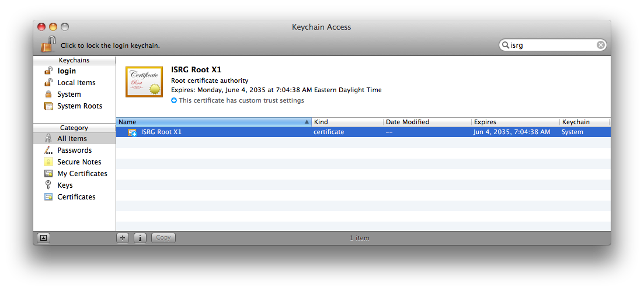Screen dimensions: 644x291
Task: Open the System keychain
Action: pyautogui.click(x=69, y=94)
